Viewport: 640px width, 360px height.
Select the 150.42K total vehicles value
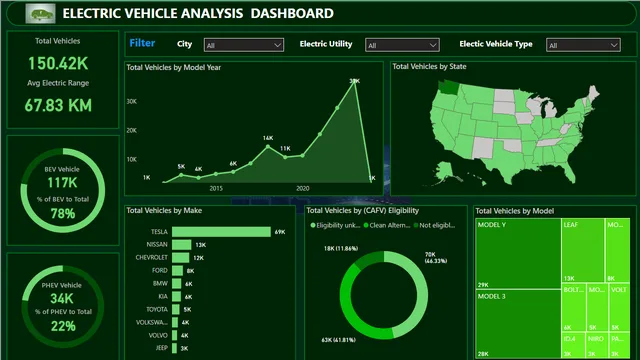click(x=58, y=63)
